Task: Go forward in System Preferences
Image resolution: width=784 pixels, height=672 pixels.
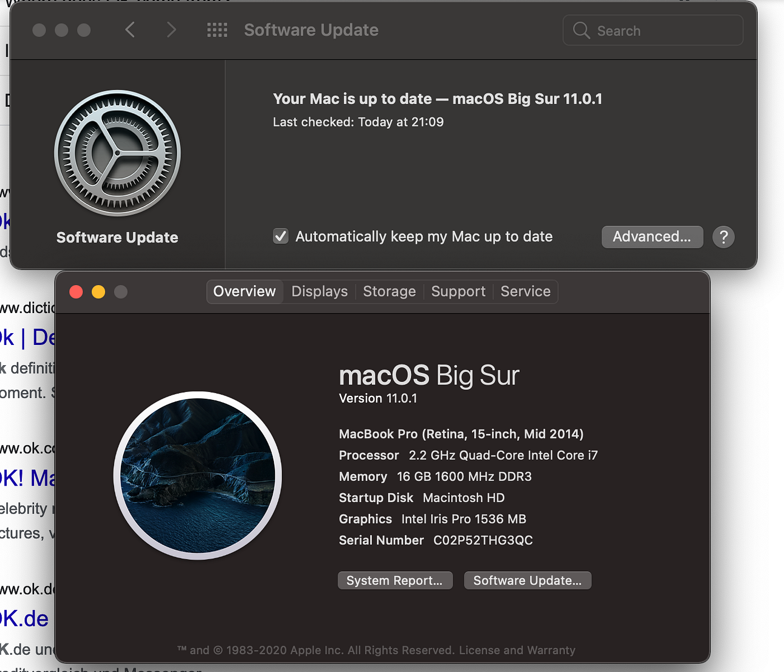Action: 171,30
